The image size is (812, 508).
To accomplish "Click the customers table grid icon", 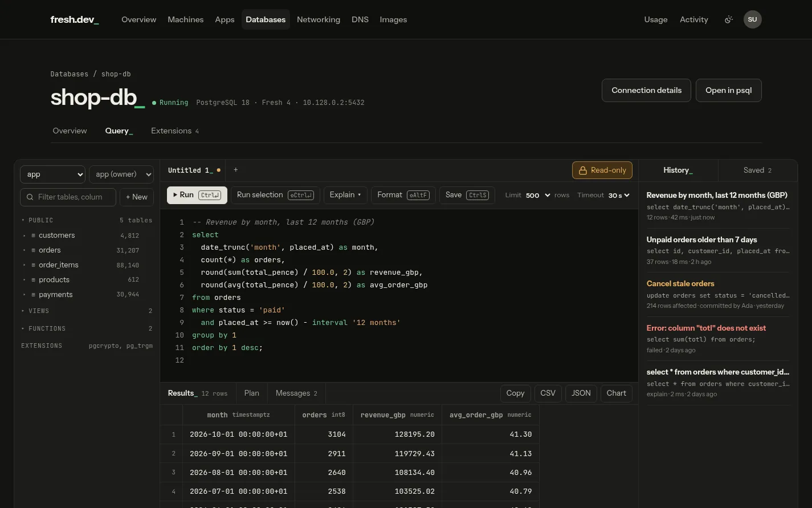I will [33, 235].
